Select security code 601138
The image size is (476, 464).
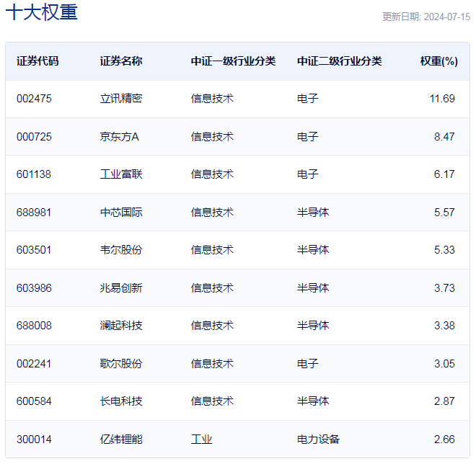34,174
